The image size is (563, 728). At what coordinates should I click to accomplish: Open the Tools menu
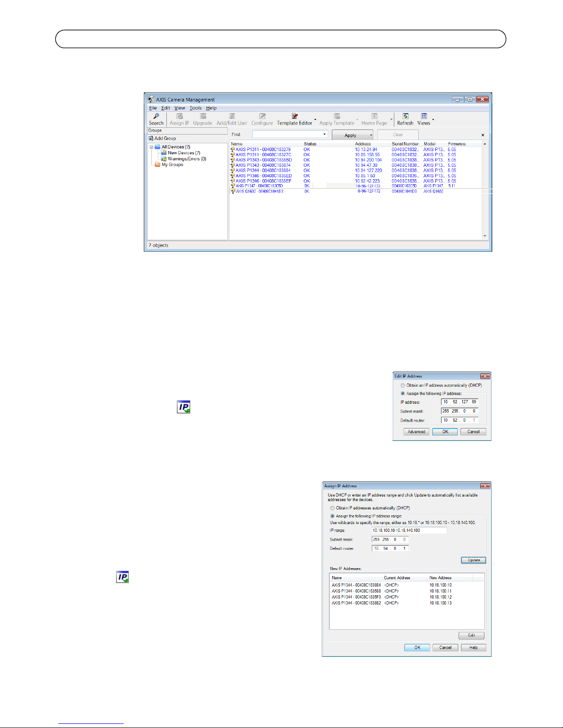[x=195, y=108]
